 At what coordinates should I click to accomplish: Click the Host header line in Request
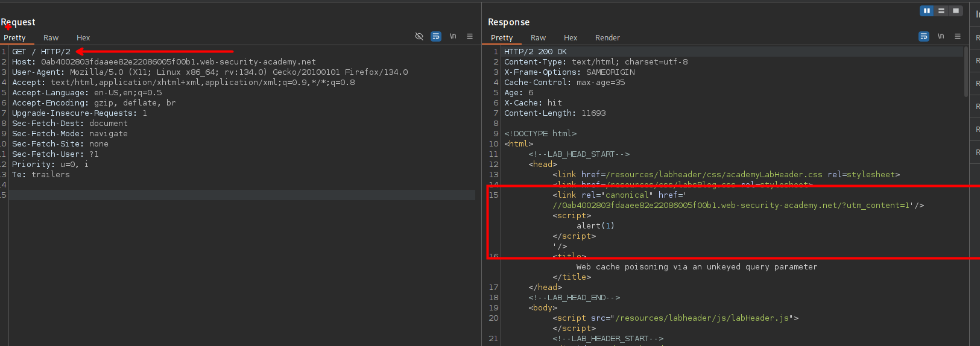pyautogui.click(x=164, y=62)
